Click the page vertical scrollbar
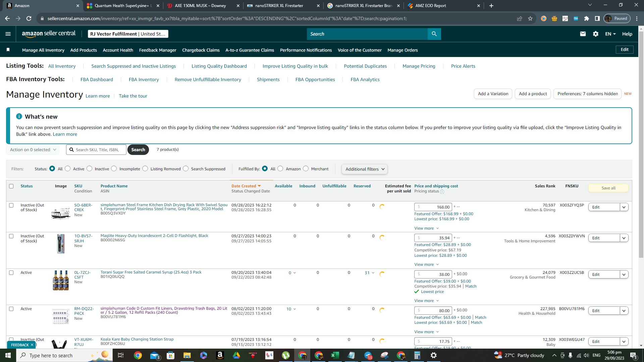Viewport: 644px width, 362px height. (x=641, y=144)
